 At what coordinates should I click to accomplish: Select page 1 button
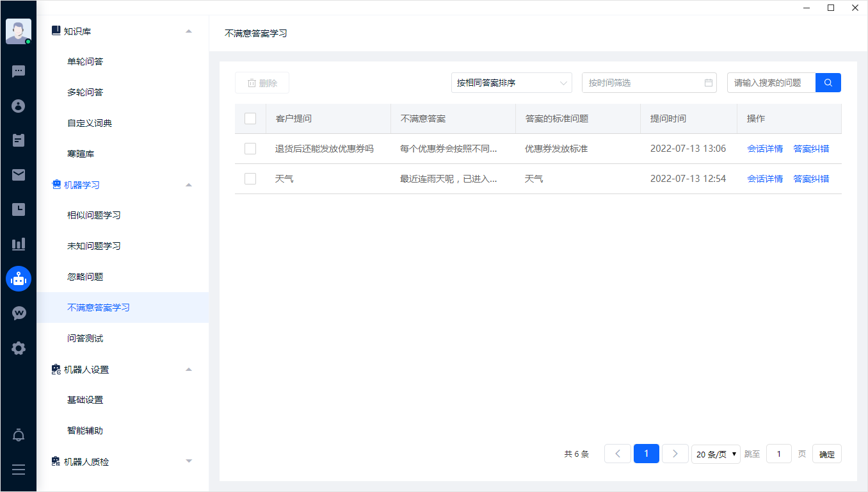647,454
